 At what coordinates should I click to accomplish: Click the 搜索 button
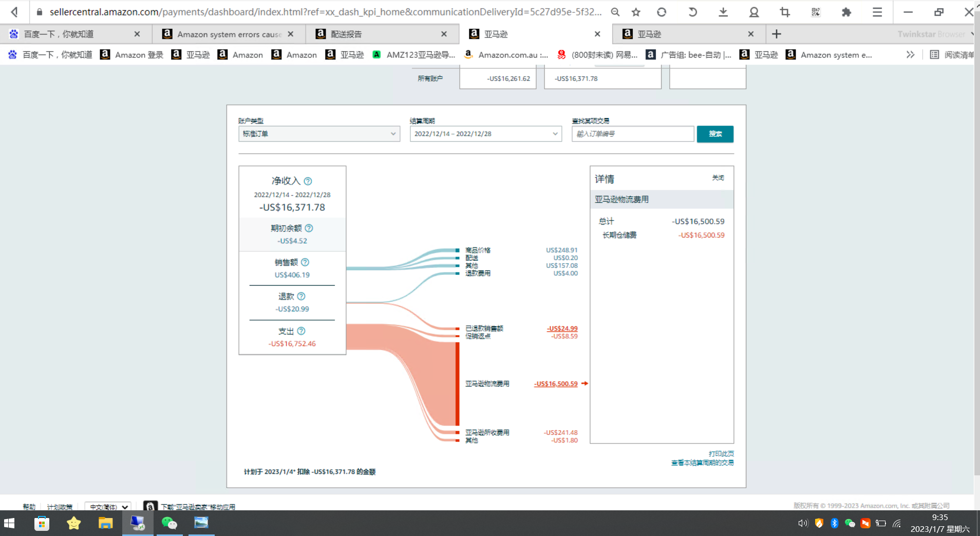(x=714, y=134)
